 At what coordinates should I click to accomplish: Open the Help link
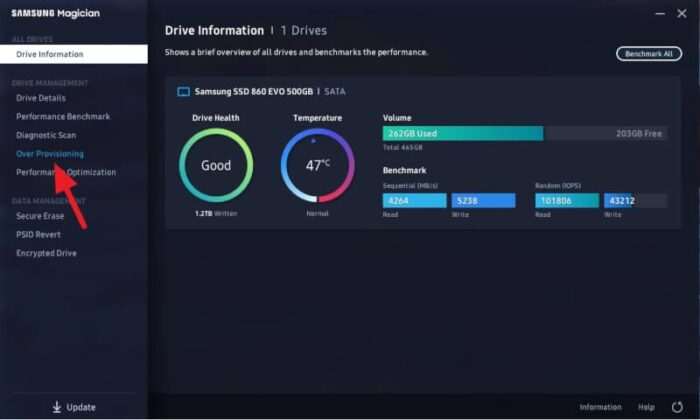point(646,407)
